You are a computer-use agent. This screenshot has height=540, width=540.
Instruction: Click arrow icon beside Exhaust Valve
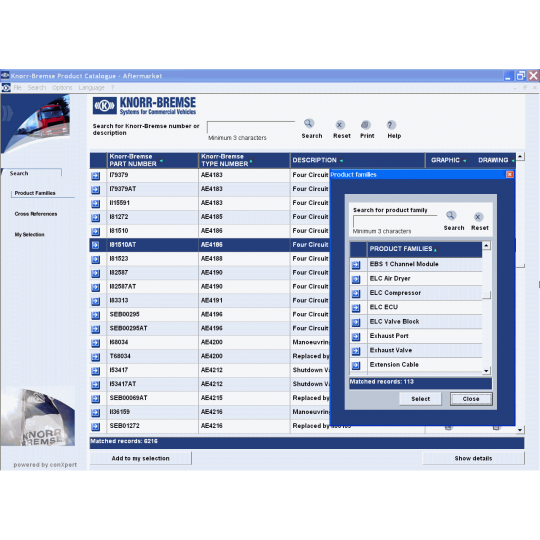[356, 351]
